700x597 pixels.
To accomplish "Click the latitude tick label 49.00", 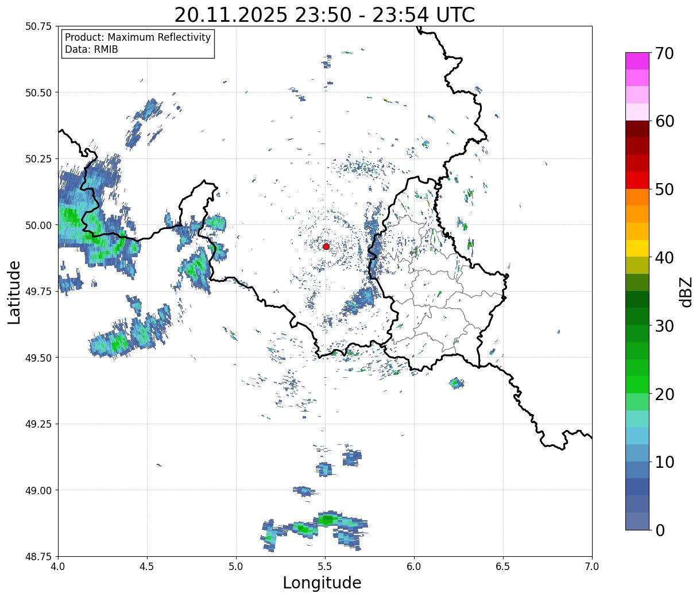I will (x=38, y=490).
